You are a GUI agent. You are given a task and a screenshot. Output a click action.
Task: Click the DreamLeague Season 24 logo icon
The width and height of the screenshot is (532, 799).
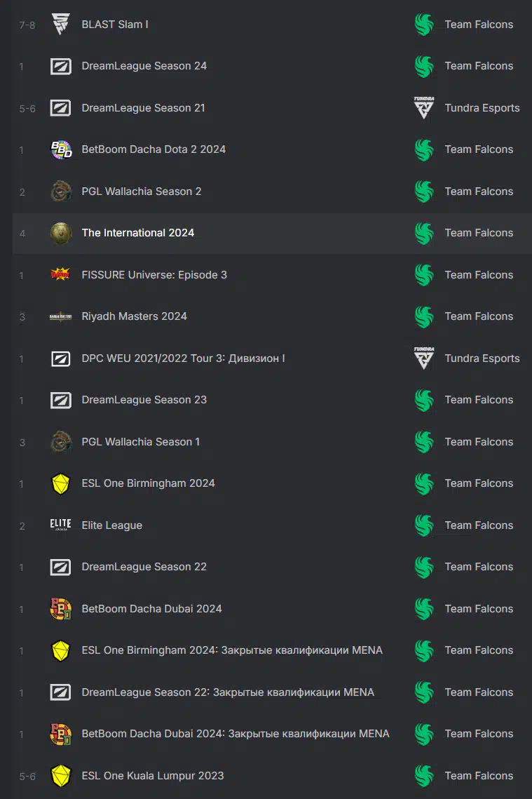[60, 66]
